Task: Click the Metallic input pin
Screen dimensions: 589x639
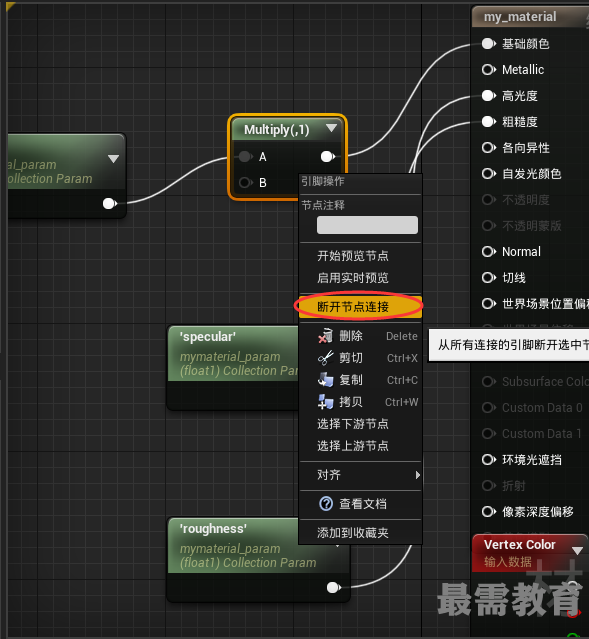Action: (488, 70)
